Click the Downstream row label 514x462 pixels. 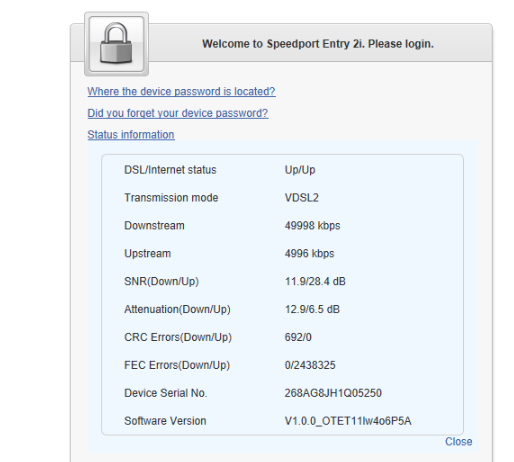(x=154, y=226)
